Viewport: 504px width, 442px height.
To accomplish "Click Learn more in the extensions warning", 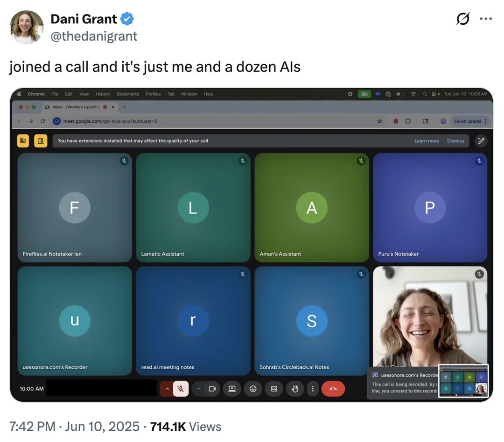I will [427, 141].
